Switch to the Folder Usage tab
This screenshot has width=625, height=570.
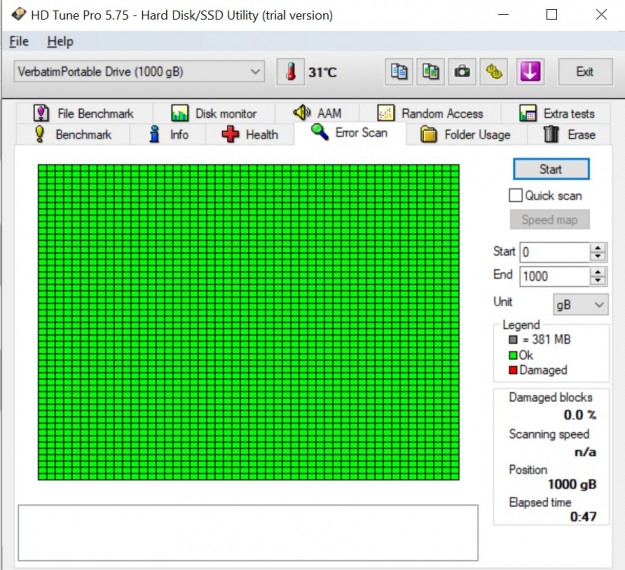pos(465,134)
